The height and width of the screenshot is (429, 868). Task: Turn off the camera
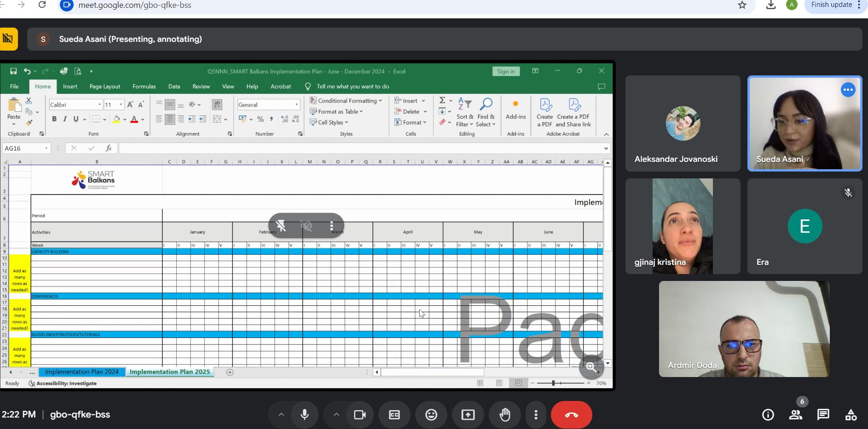[x=359, y=415]
